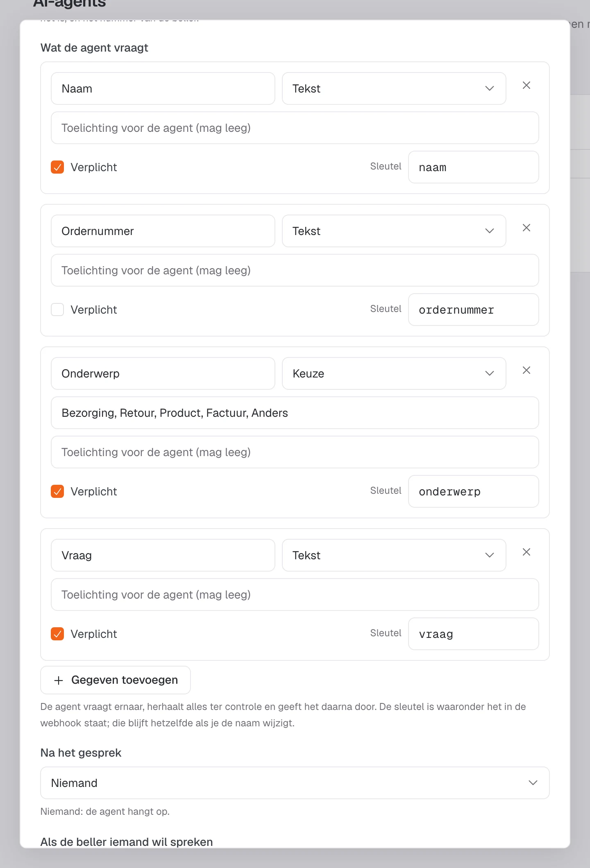The image size is (590, 868).
Task: Click the Toelichting field under Naam
Action: 295,128
